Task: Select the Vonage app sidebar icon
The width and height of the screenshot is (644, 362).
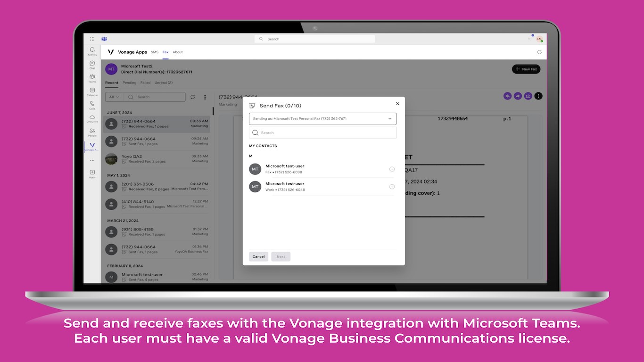Action: (x=92, y=147)
